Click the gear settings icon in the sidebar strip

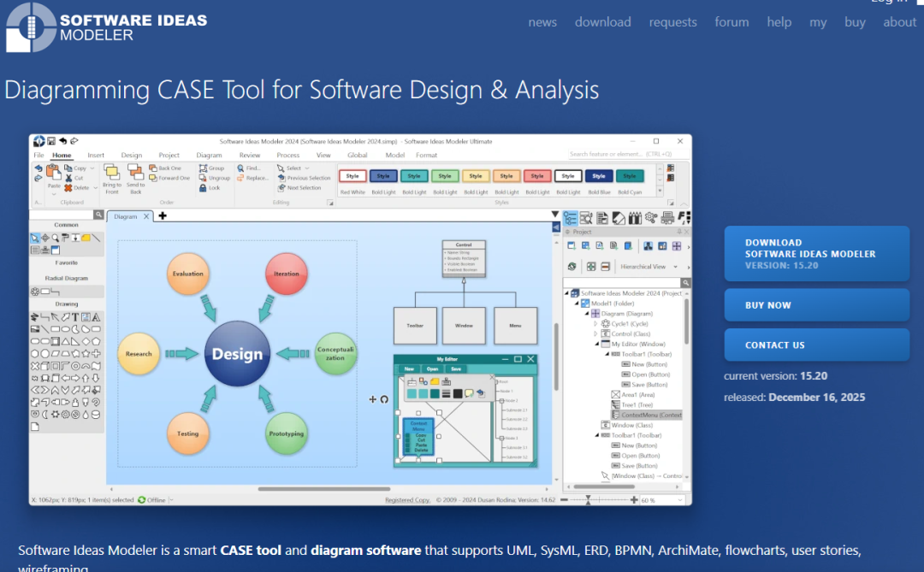[651, 218]
